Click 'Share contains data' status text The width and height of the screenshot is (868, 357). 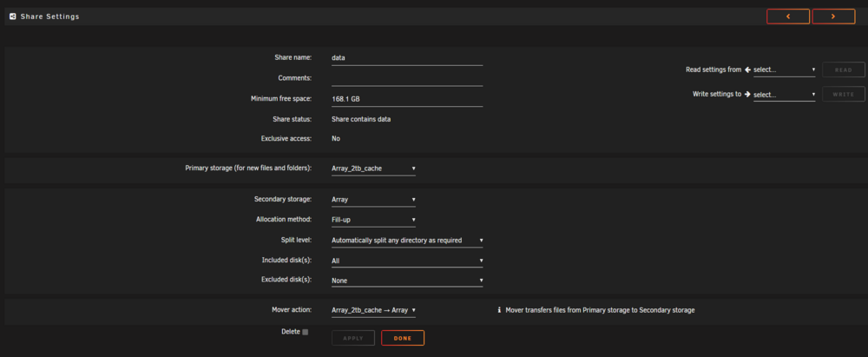coord(361,119)
